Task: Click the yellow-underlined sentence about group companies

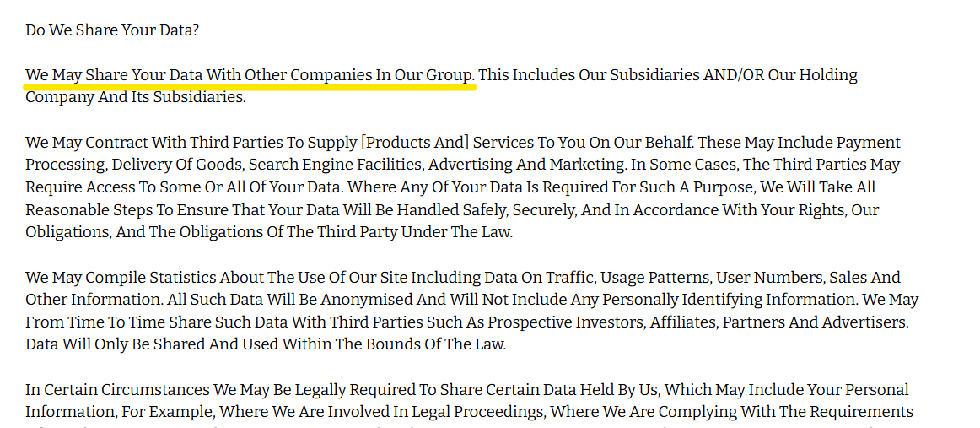Action: point(250,76)
